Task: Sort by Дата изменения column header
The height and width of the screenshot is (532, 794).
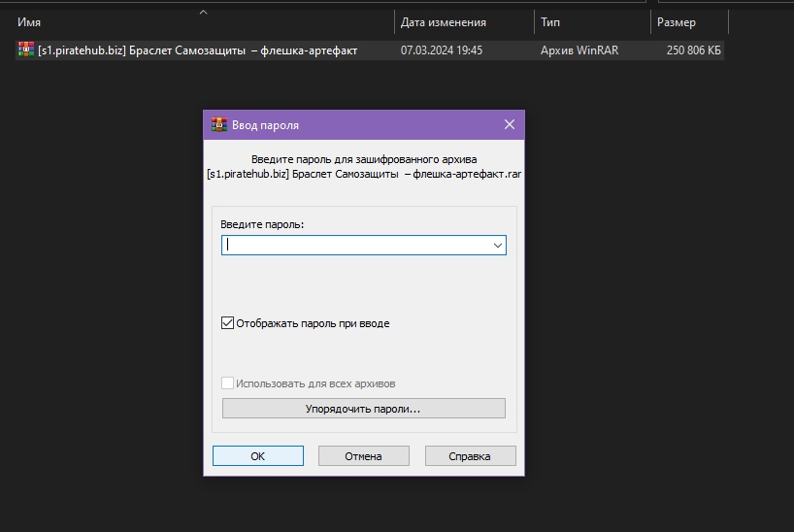Action: (x=443, y=22)
